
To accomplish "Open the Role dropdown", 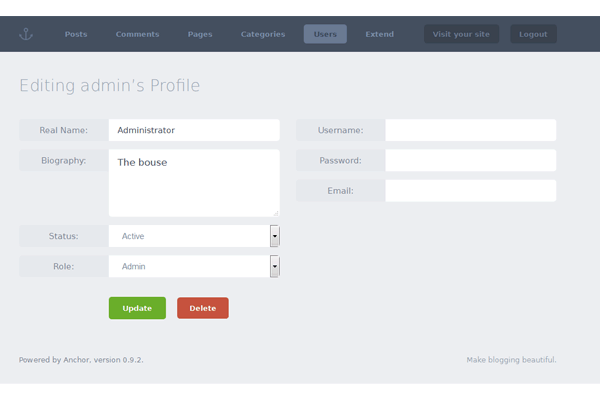I will tap(189, 267).
